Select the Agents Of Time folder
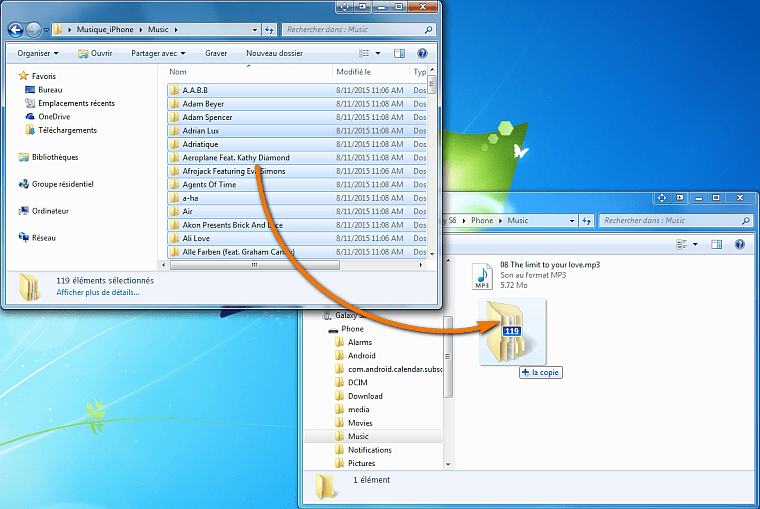The image size is (760, 509). pos(297,184)
